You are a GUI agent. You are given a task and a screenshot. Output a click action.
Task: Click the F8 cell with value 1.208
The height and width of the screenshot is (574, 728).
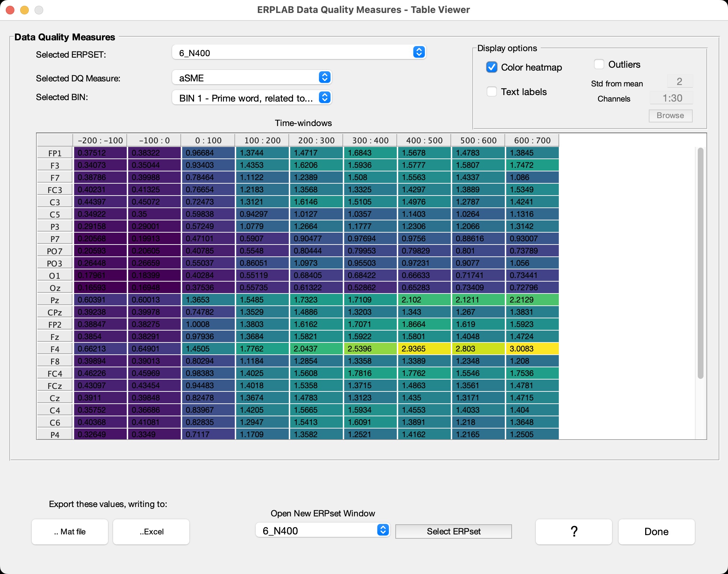pos(532,361)
